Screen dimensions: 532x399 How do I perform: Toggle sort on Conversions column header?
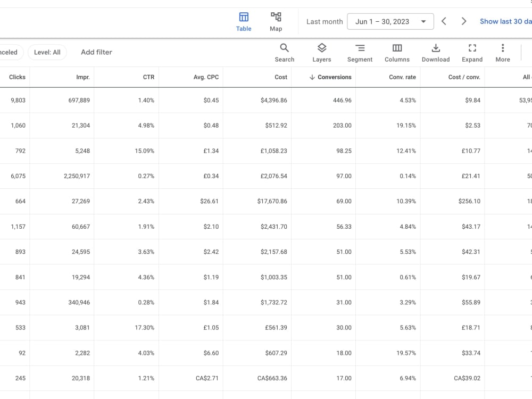335,77
